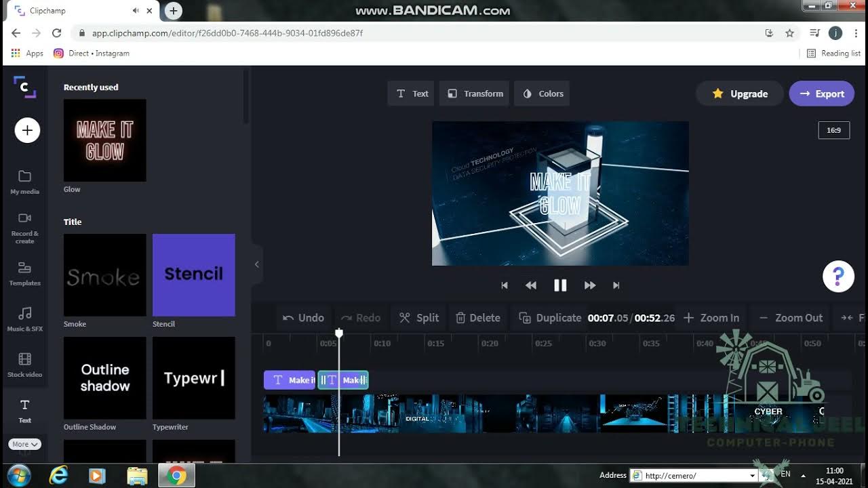
Task: Click the video track in timeline
Action: (542, 413)
